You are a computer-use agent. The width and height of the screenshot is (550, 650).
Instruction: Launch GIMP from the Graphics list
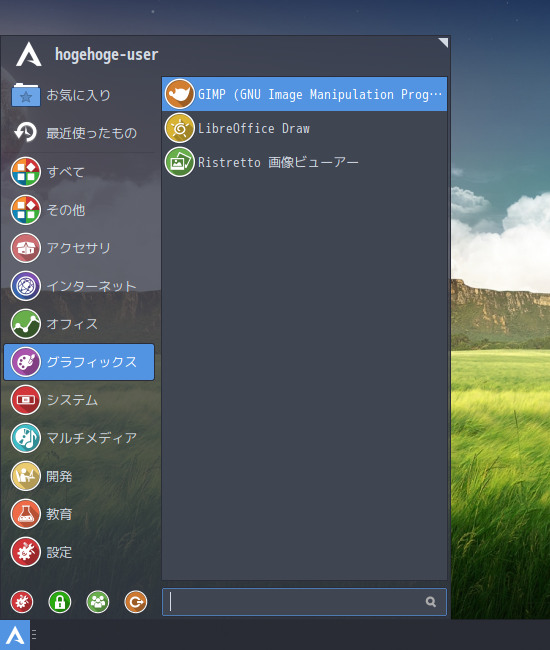click(304, 94)
